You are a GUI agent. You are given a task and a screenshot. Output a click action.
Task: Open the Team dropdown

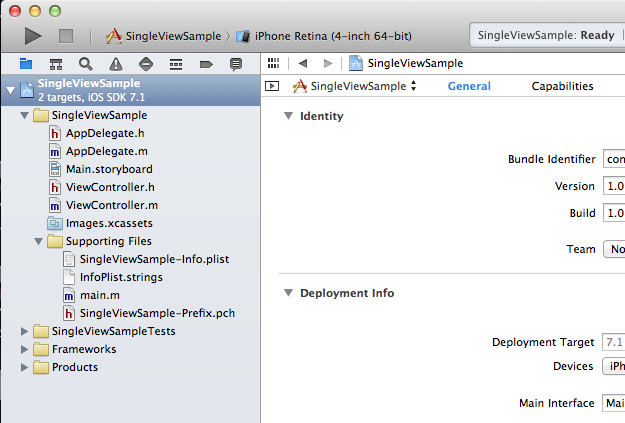coord(614,249)
